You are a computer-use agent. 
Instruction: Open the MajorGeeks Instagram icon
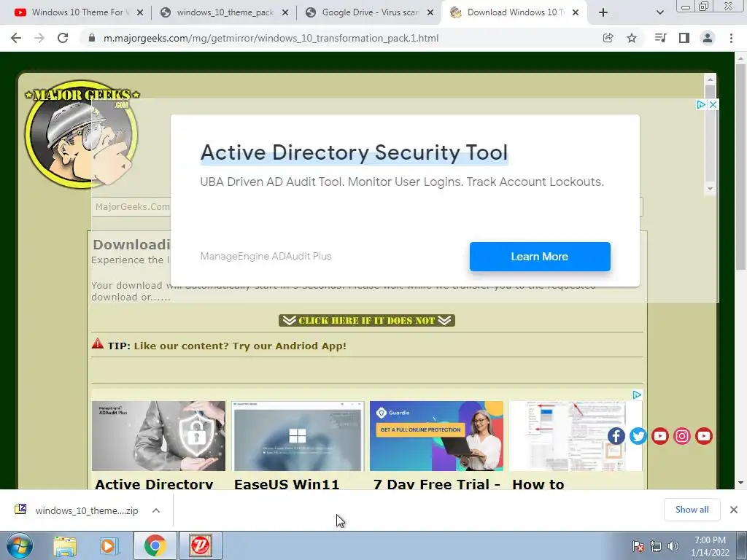click(x=682, y=436)
